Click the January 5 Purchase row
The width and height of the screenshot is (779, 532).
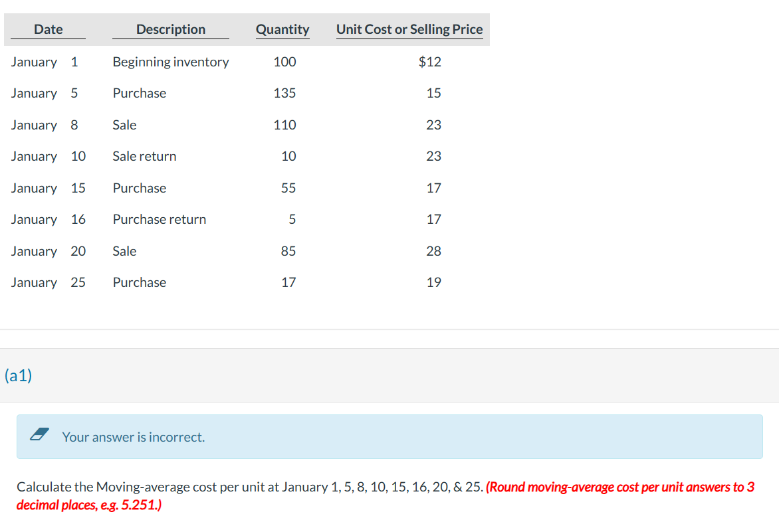pyautogui.click(x=139, y=93)
